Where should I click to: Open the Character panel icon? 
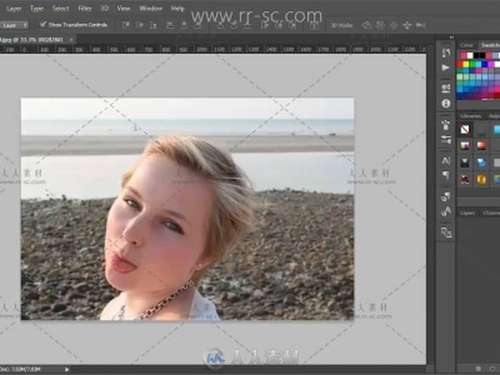pos(446,161)
